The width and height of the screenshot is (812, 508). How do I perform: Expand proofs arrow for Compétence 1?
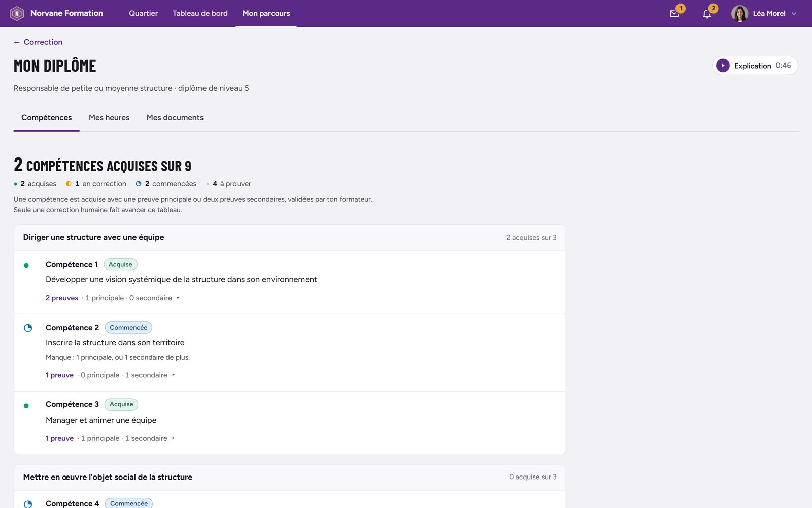pyautogui.click(x=178, y=298)
